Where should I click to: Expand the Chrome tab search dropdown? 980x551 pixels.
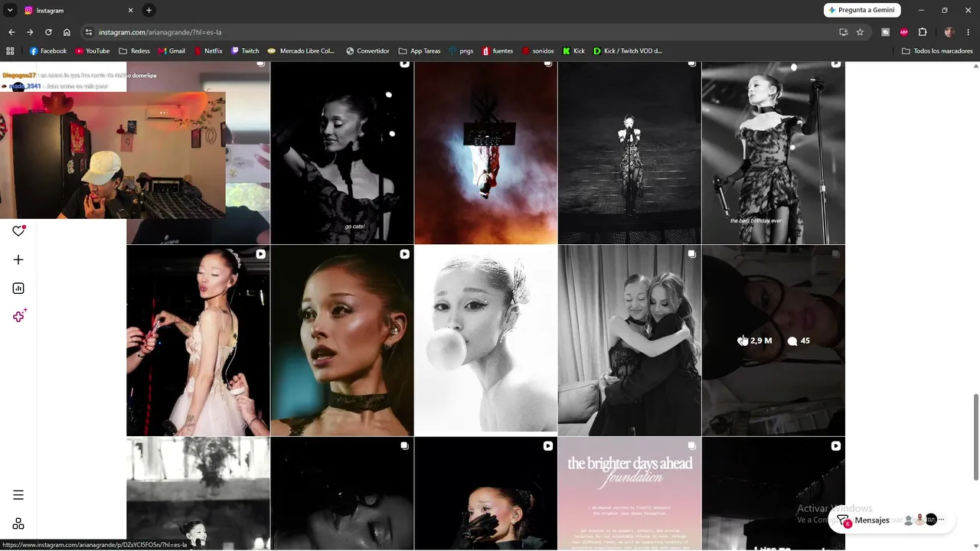pos(10,10)
